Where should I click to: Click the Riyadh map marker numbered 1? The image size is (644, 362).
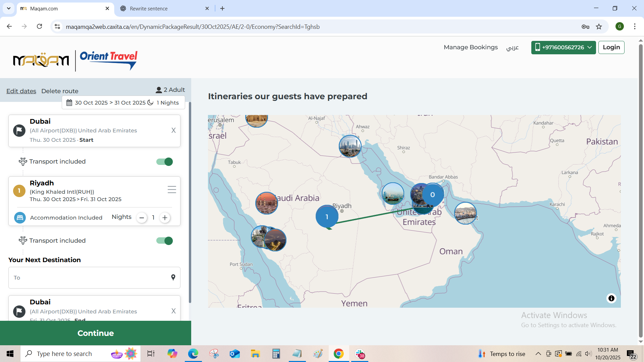click(327, 217)
